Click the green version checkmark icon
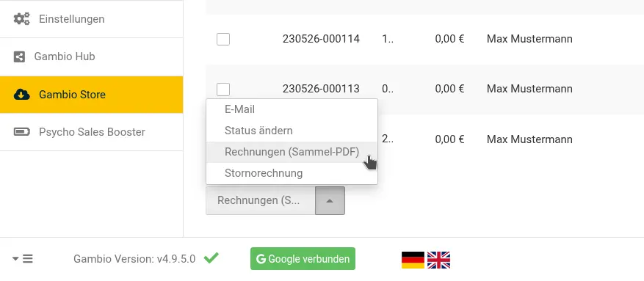 (211, 258)
